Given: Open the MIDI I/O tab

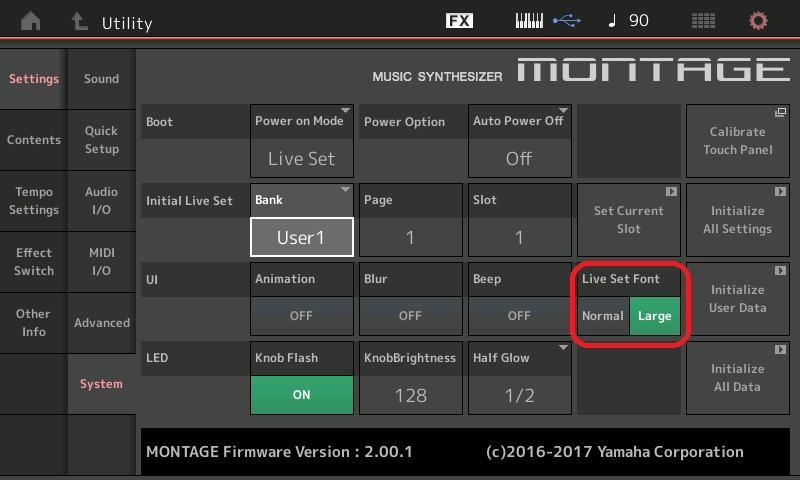Looking at the screenshot, I should [x=101, y=262].
